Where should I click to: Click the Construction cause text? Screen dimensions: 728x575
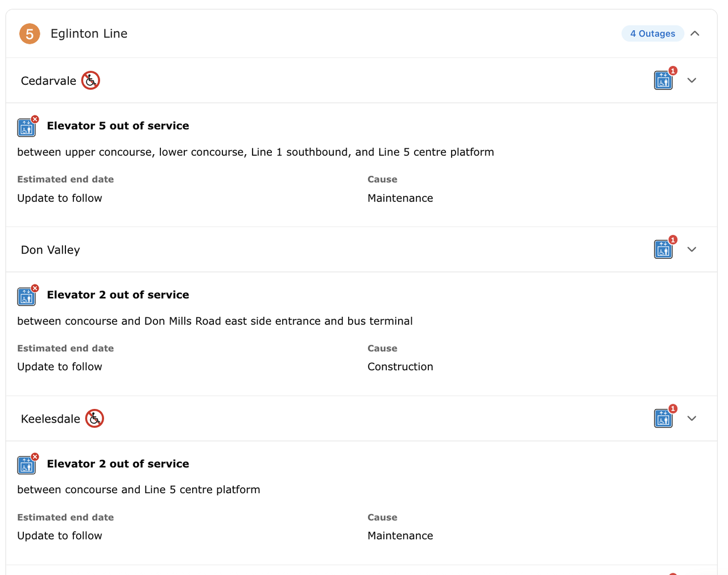coord(400,367)
